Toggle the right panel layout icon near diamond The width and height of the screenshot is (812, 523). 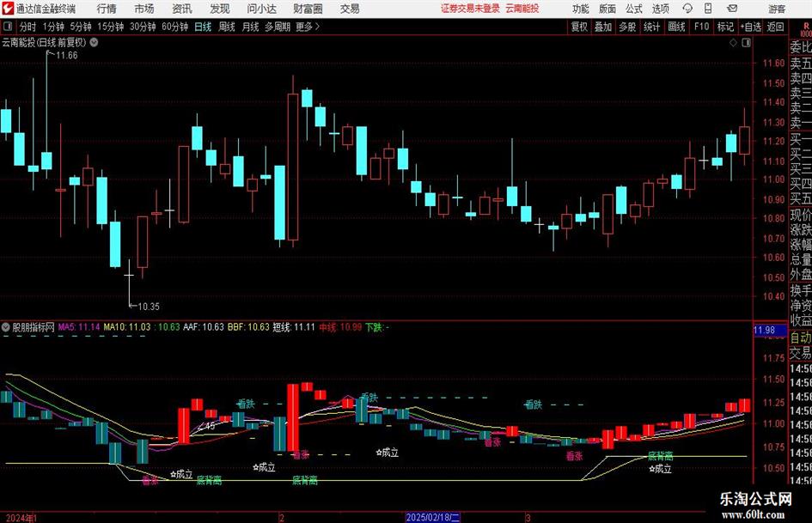pyautogui.click(x=746, y=43)
